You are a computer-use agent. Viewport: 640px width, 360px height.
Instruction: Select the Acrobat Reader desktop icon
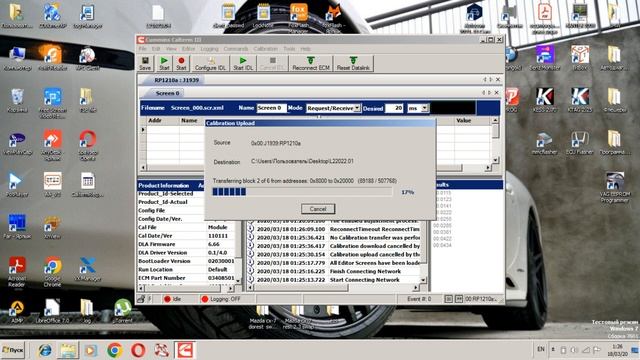point(17,271)
